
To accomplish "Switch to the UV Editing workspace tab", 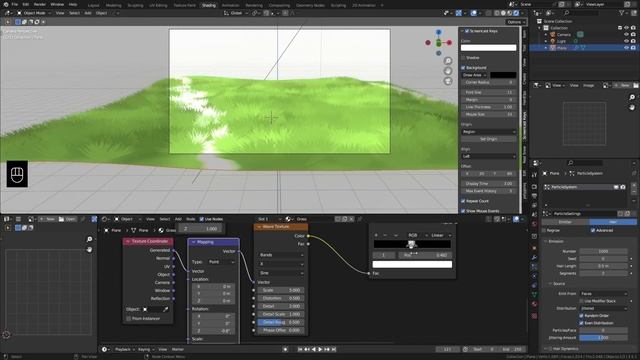I will [x=158, y=5].
